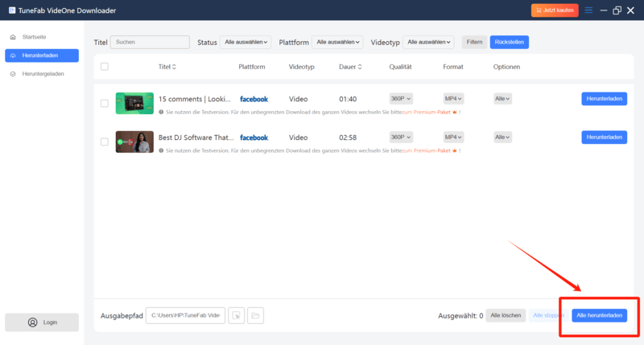This screenshot has height=345, width=644.
Task: Click the Format column header
Action: point(453,67)
